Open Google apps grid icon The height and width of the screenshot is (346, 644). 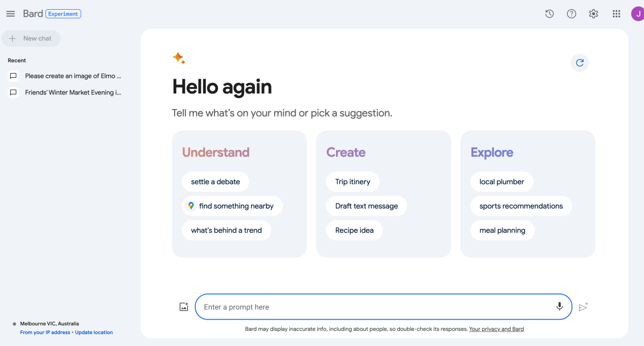pyautogui.click(x=616, y=14)
